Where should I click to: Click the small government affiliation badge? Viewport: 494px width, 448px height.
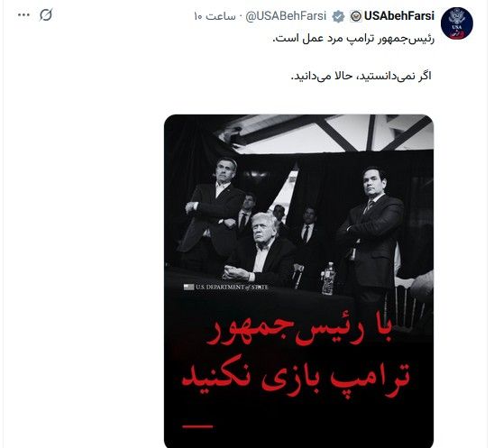356,16
